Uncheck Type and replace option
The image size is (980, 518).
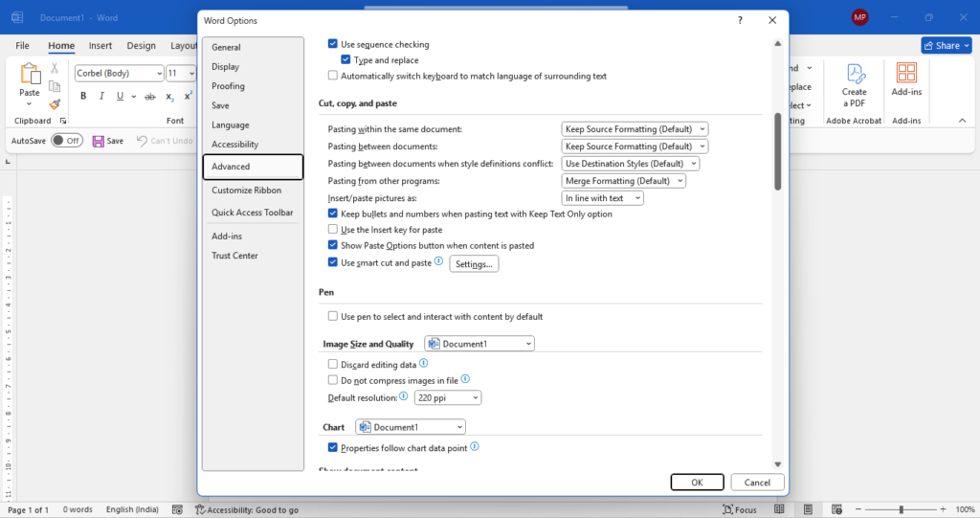pyautogui.click(x=345, y=59)
